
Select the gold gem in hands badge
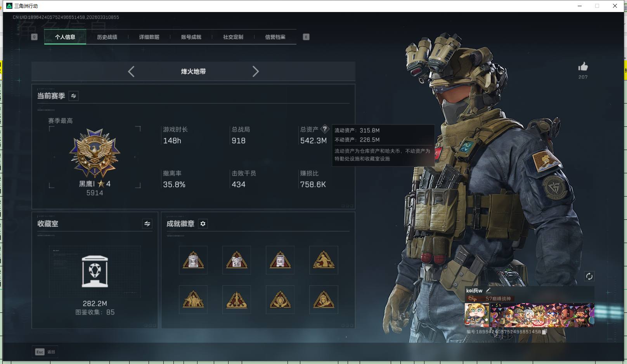[280, 300]
